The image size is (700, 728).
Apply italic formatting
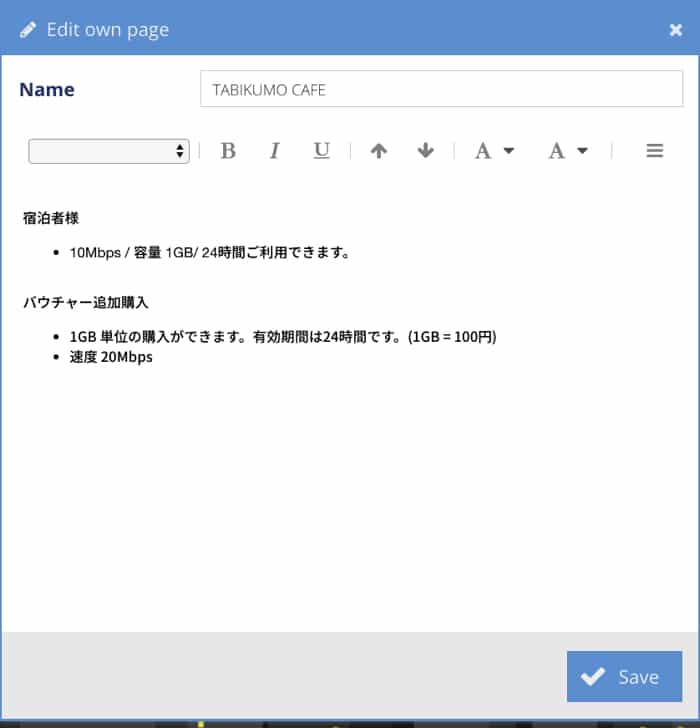tap(274, 150)
